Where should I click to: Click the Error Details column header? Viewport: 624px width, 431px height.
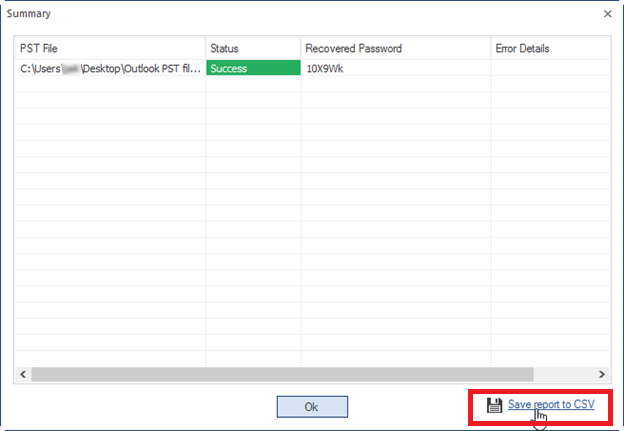[x=550, y=49]
